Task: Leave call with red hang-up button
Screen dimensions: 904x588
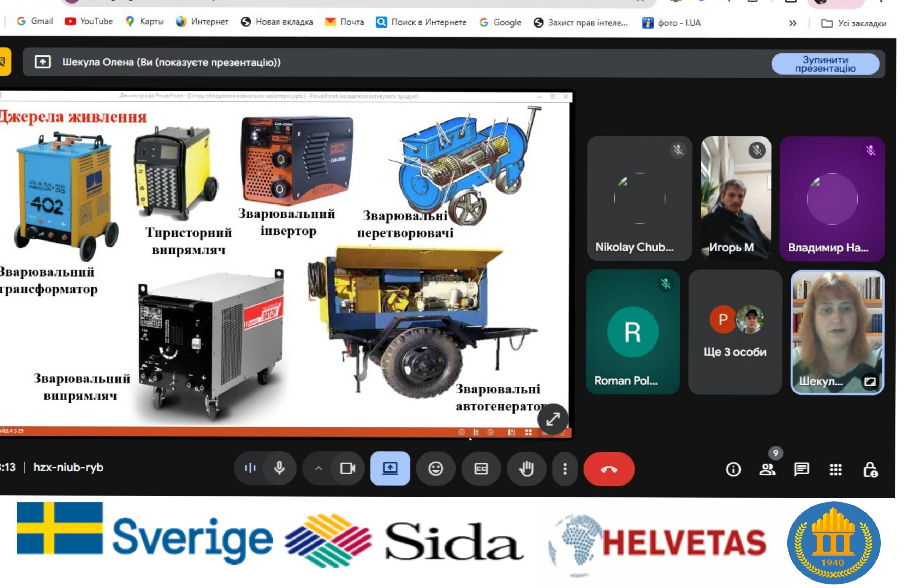Action: coord(609,469)
